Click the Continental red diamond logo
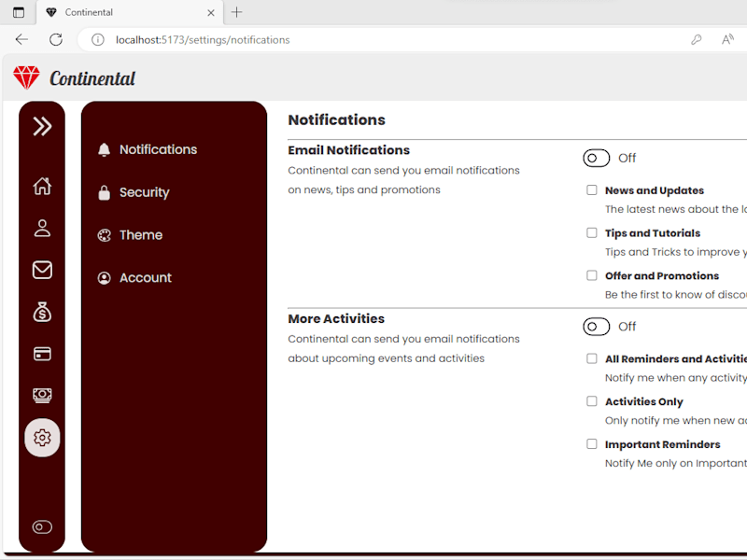The image size is (747, 560). coord(26,77)
